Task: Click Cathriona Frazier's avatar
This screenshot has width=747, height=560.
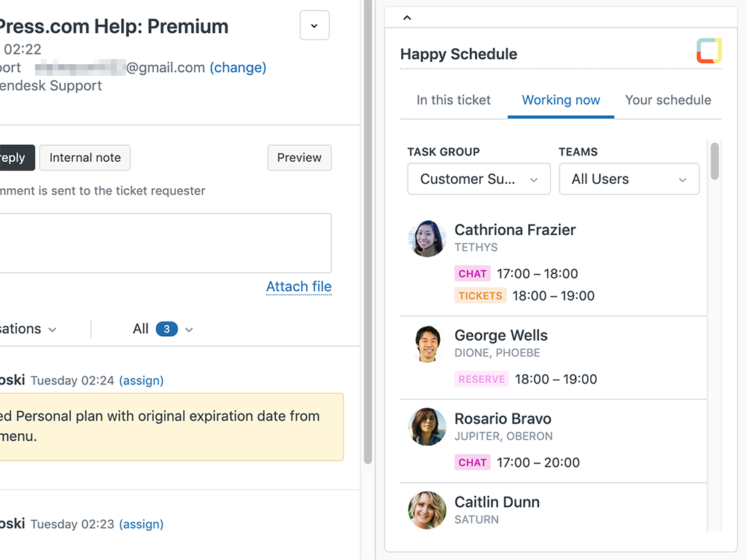Action: [x=427, y=238]
